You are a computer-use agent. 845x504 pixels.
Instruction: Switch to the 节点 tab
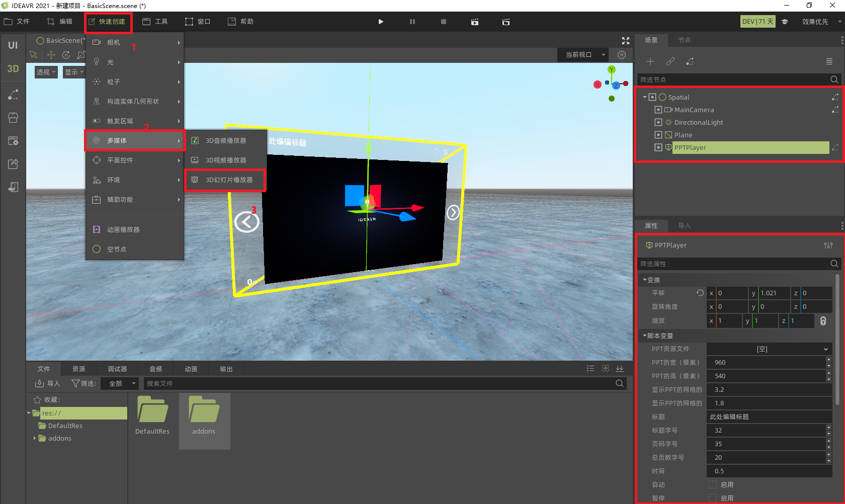(684, 40)
